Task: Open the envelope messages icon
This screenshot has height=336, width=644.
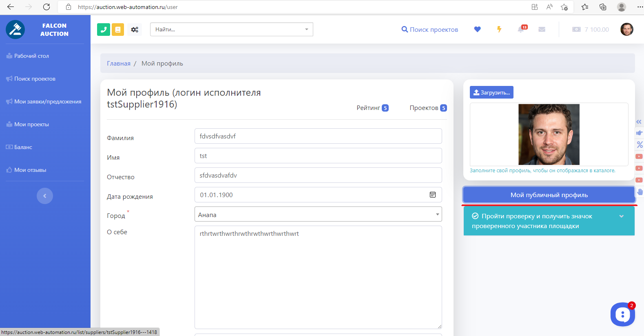Action: coord(542,29)
